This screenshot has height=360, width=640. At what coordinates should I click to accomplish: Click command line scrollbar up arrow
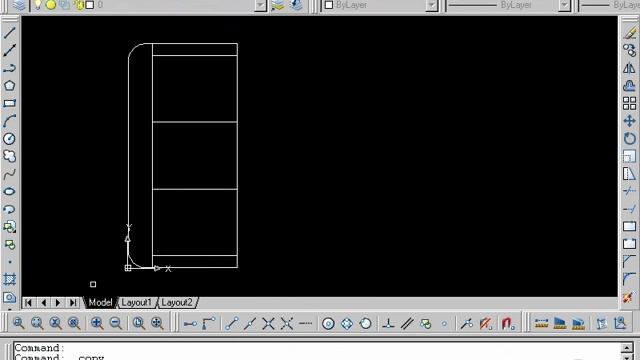[627, 348]
